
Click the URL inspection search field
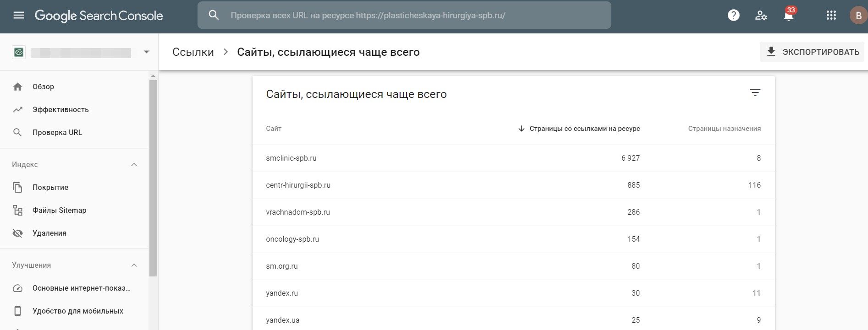click(404, 15)
